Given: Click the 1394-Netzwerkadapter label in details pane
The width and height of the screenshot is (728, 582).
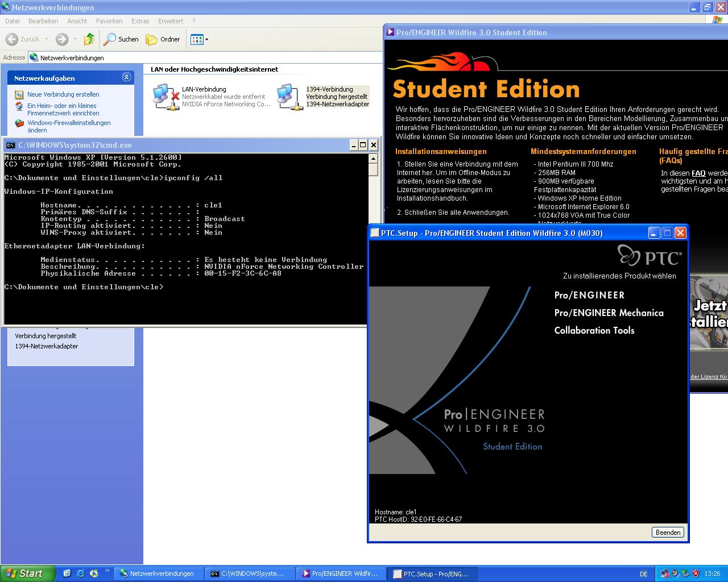Looking at the screenshot, I should point(47,346).
